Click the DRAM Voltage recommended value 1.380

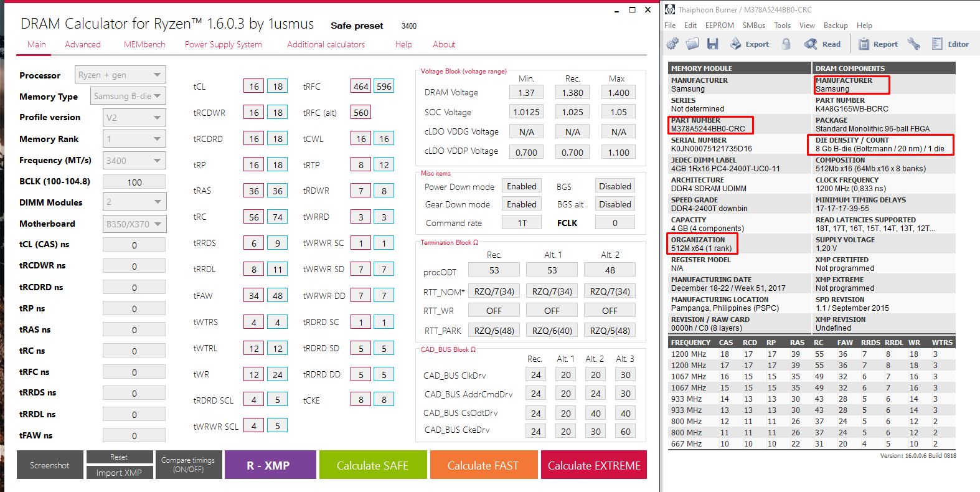(573, 92)
